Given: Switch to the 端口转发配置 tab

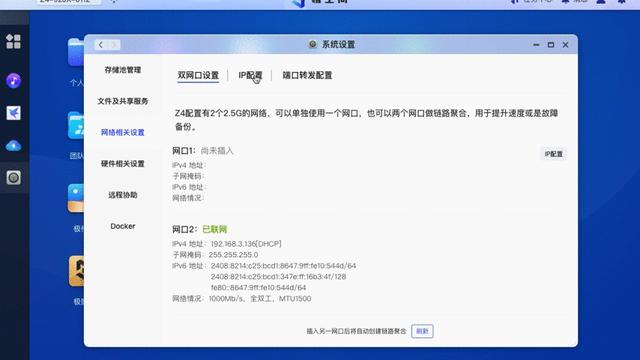Looking at the screenshot, I should (307, 76).
